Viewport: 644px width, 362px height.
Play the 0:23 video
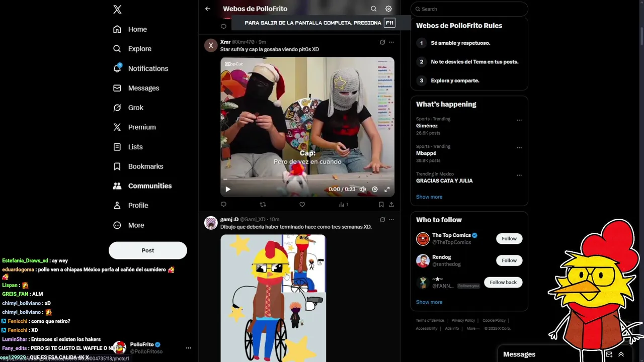point(227,189)
